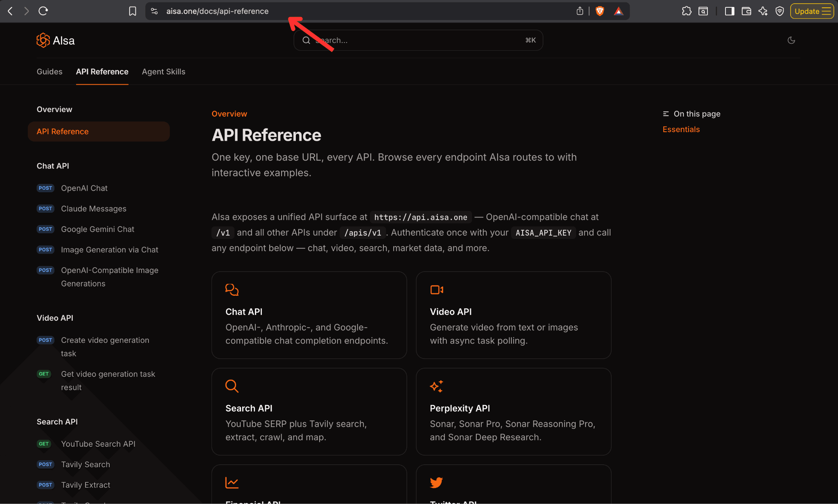This screenshot has height=504, width=838.
Task: Click the API Reference page heading
Action: click(266, 135)
